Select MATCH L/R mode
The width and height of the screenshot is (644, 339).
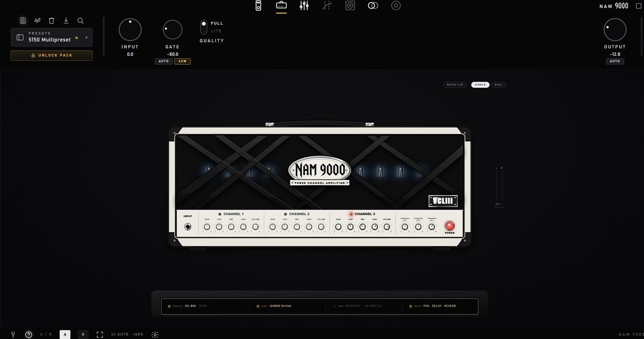(x=455, y=85)
